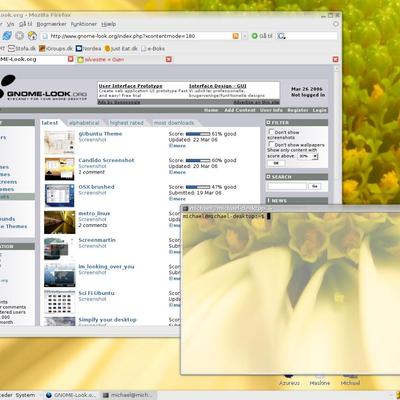Click the orange RSS feed icon in address bar

pos(235,36)
